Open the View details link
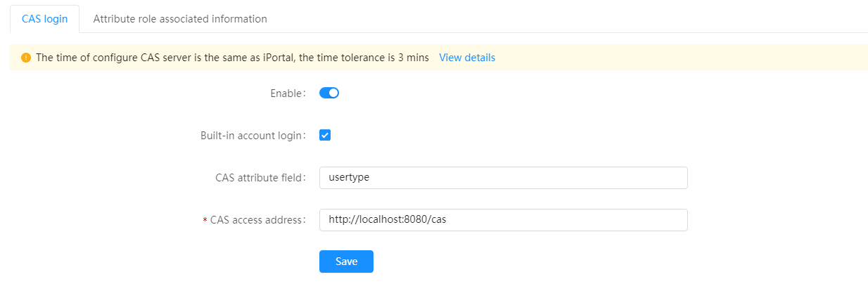This screenshot has width=868, height=284. [x=467, y=58]
